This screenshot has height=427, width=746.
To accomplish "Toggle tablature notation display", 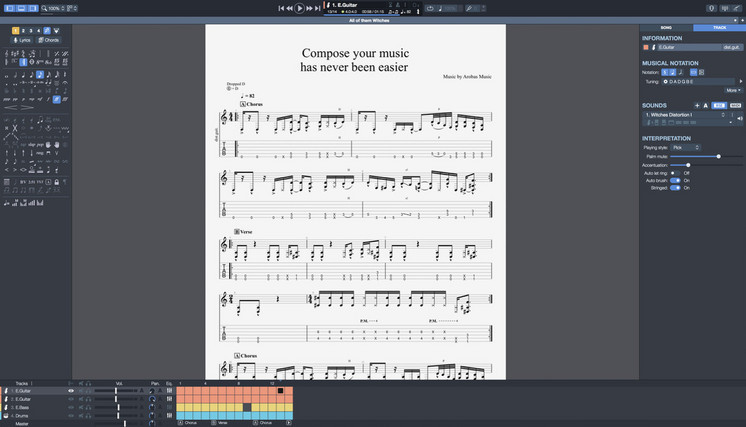I will coord(672,72).
